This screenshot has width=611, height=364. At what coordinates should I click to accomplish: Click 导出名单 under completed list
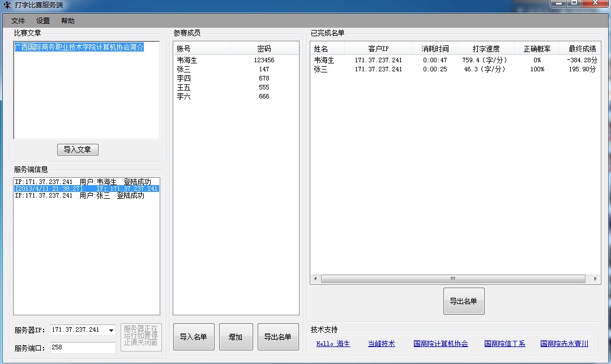click(463, 301)
